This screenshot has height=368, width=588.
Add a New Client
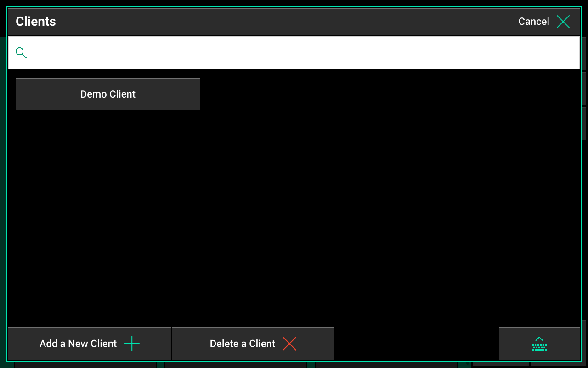click(x=90, y=344)
